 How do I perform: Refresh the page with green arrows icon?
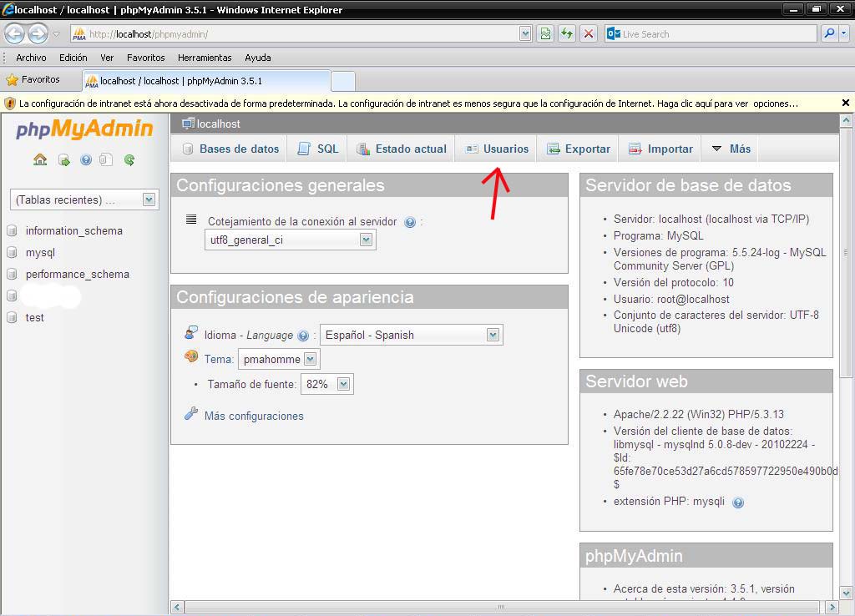[567, 33]
